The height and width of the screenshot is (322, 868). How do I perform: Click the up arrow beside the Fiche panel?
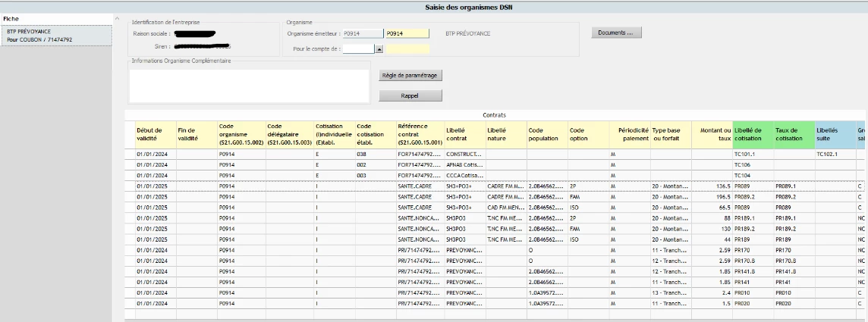pyautogui.click(x=117, y=19)
